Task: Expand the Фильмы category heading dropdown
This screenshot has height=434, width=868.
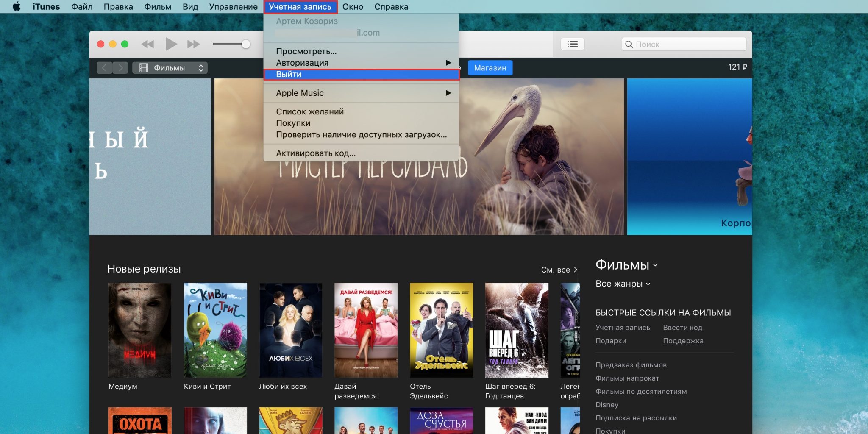Action: tap(626, 265)
